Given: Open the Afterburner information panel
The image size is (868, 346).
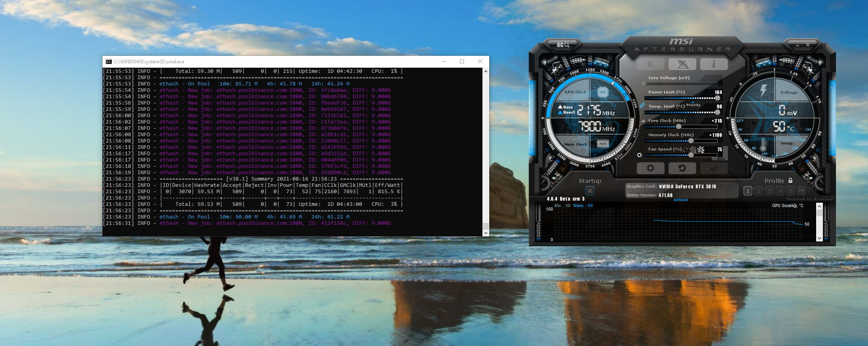Looking at the screenshot, I should [714, 64].
